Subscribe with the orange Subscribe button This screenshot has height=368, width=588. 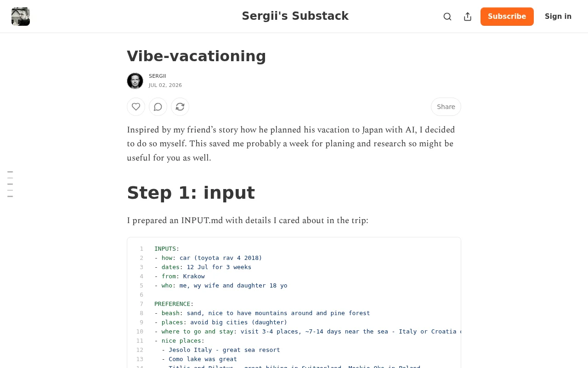[507, 17]
